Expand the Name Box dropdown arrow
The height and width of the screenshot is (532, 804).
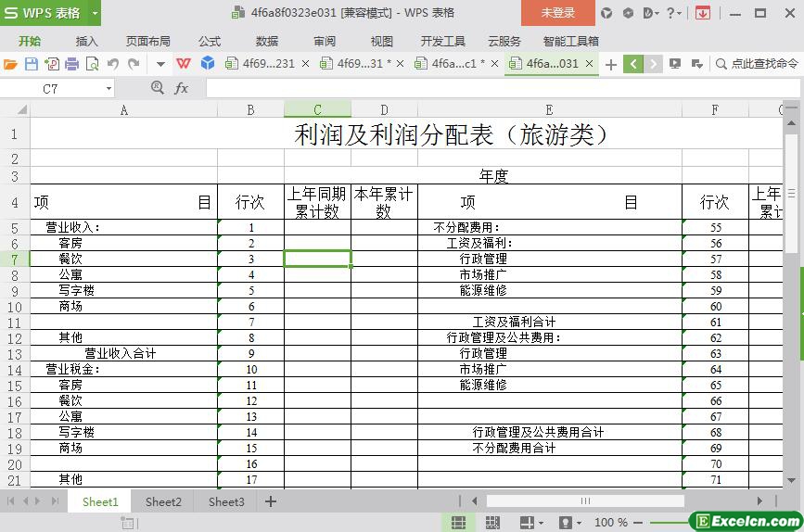tap(108, 88)
